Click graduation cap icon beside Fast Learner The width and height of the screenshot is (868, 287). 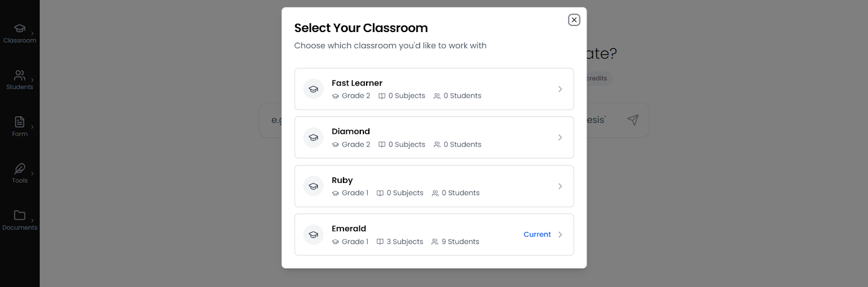(x=314, y=89)
